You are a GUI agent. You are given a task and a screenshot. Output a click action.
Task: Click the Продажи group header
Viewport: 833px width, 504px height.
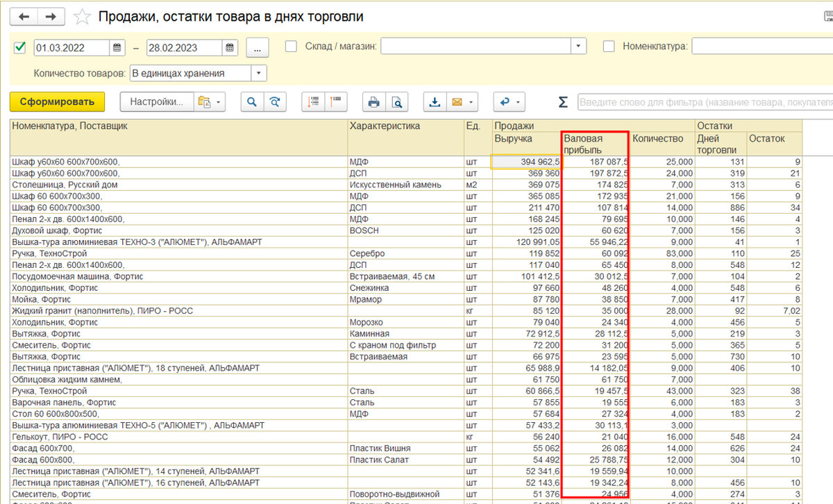(594, 126)
